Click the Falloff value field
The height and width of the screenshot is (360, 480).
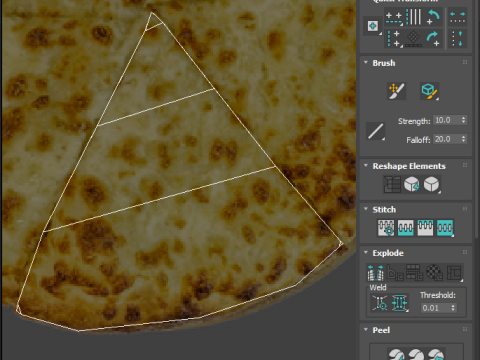(x=447, y=139)
